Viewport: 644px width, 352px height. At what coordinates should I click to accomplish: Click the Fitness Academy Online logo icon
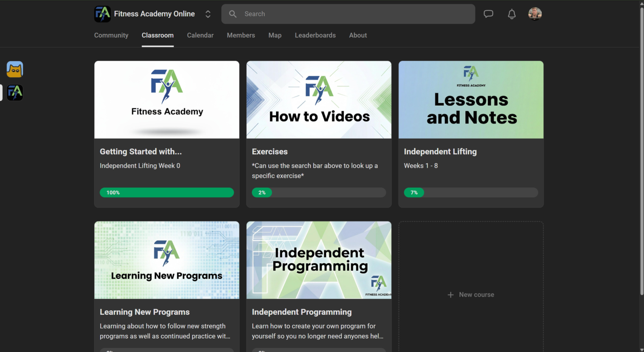(102, 14)
